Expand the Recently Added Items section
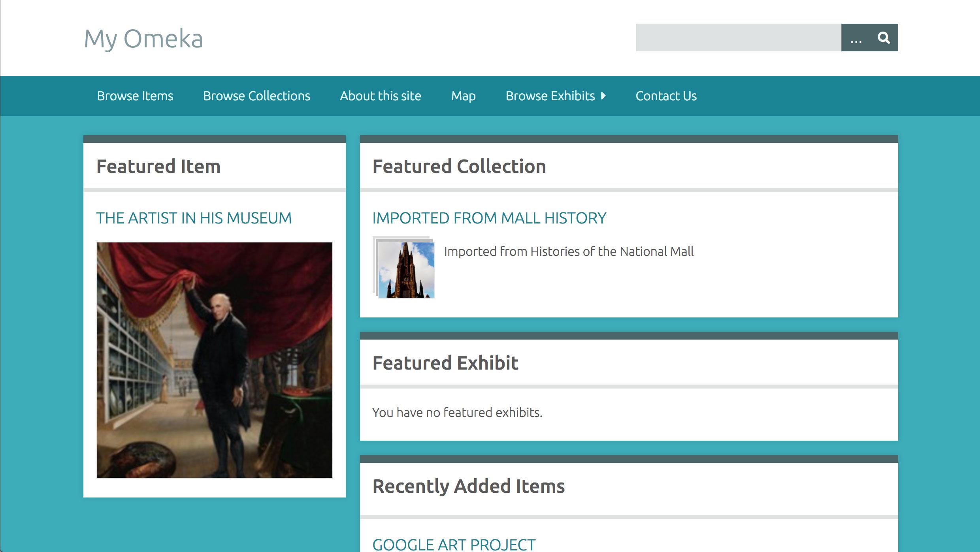 coord(468,485)
